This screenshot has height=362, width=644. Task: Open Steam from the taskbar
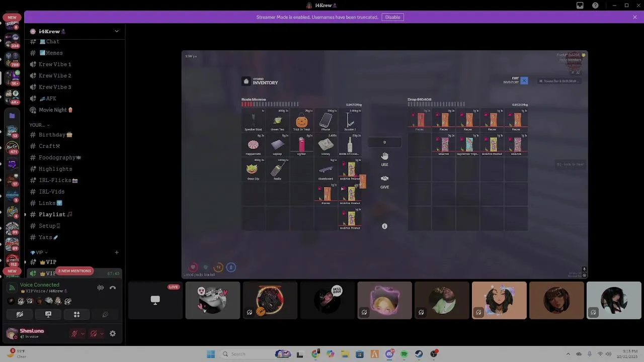coord(419,354)
